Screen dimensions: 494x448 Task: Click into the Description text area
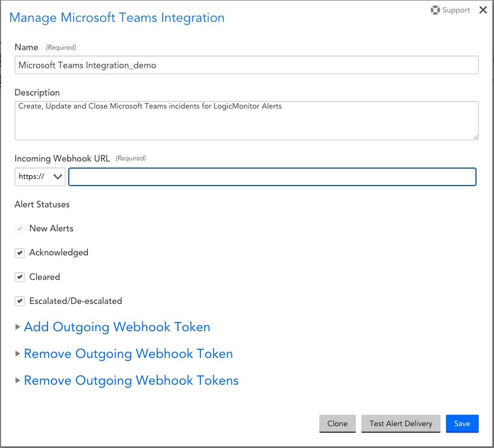(x=247, y=121)
